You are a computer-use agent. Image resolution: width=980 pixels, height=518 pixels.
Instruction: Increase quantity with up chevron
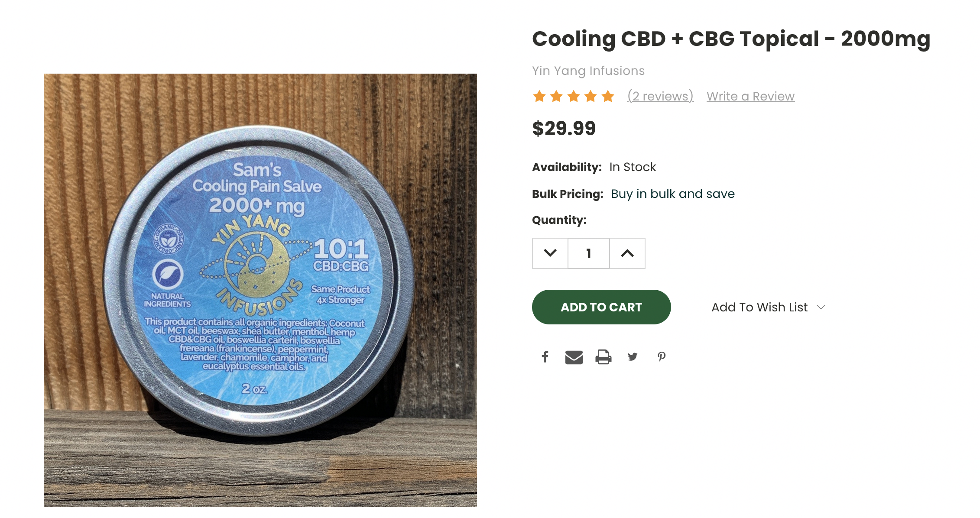(x=627, y=253)
